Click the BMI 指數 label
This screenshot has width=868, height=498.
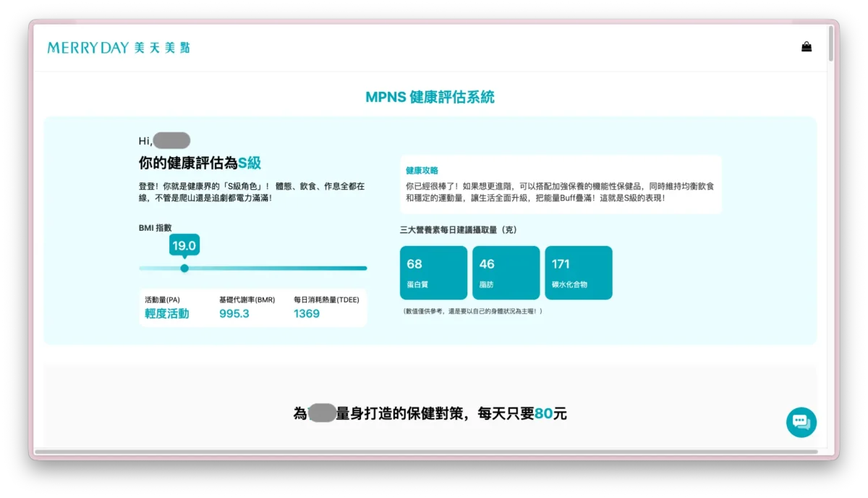click(x=156, y=227)
